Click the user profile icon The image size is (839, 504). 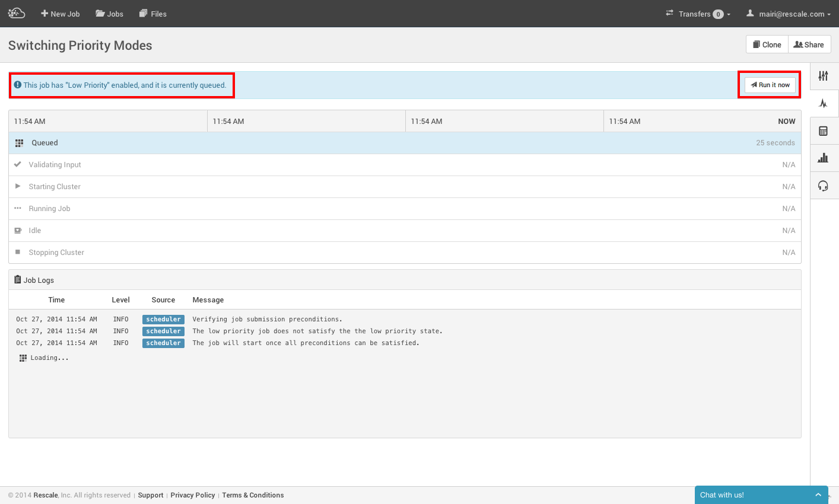point(750,13)
